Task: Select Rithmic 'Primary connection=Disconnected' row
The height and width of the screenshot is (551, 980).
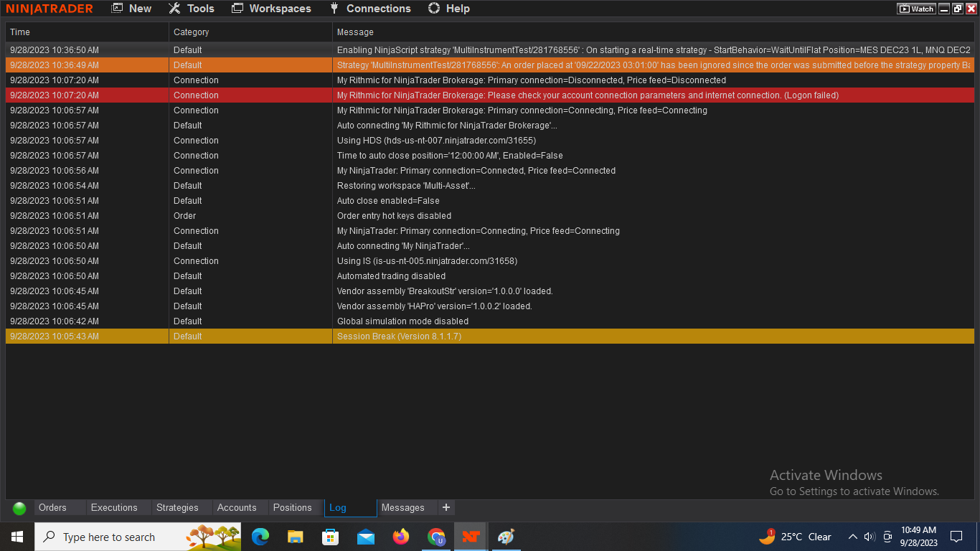Action: tap(490, 80)
